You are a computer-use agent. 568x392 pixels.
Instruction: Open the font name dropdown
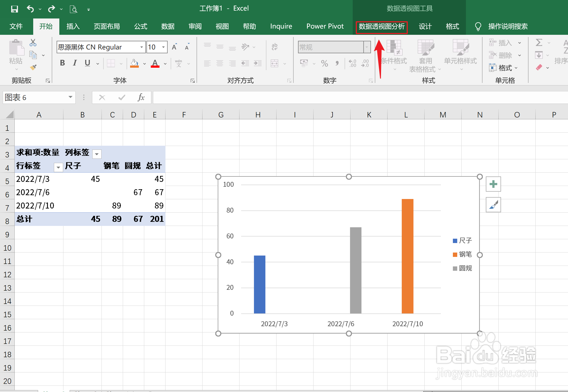(x=142, y=47)
